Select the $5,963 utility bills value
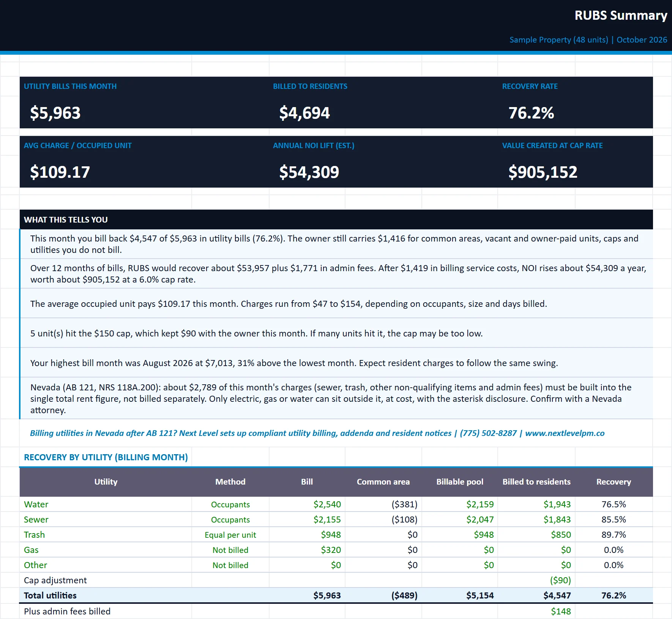 point(55,113)
